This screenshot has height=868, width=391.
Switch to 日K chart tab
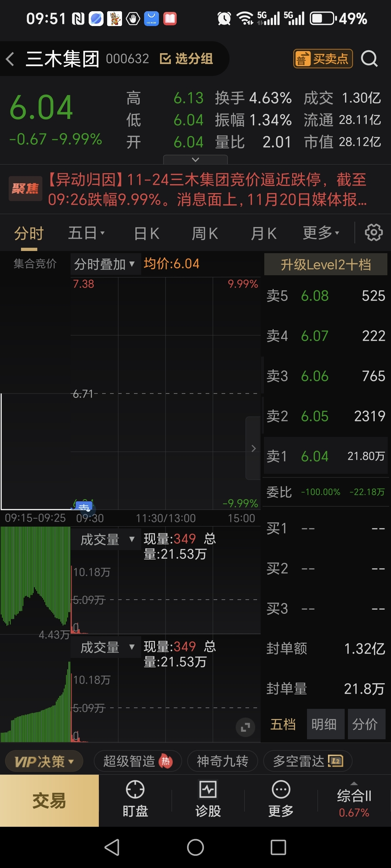(147, 233)
